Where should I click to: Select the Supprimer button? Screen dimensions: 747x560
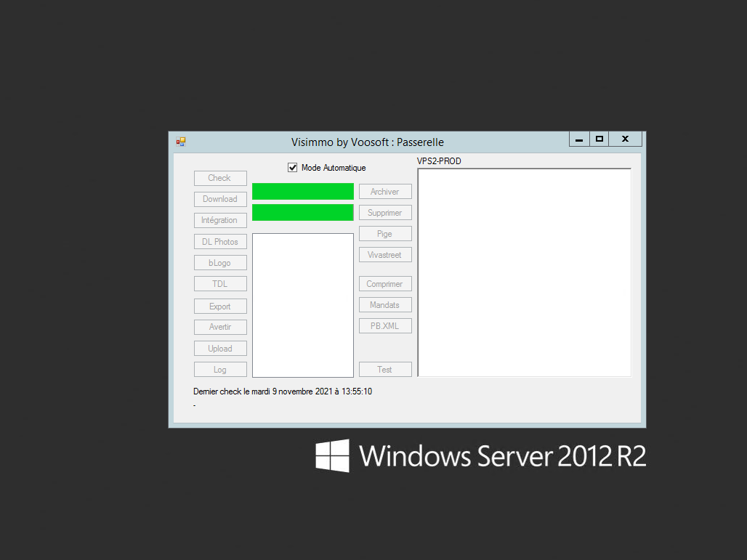click(x=385, y=212)
